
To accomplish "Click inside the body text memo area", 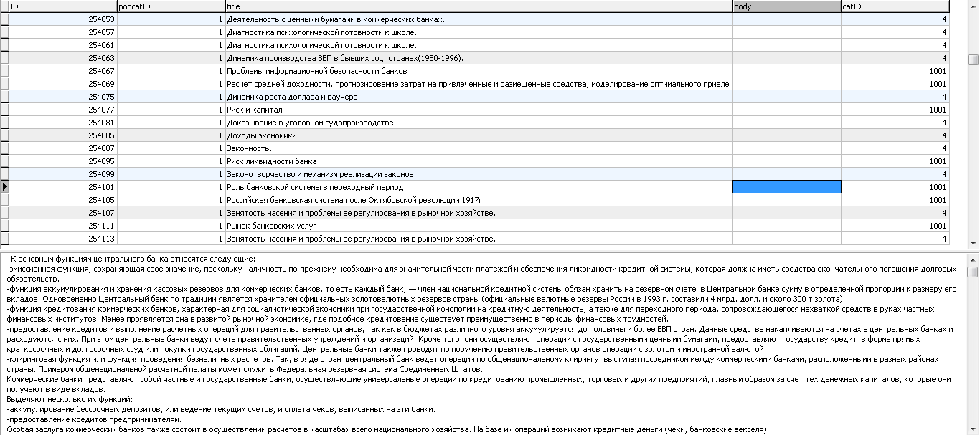I will pos(481,344).
